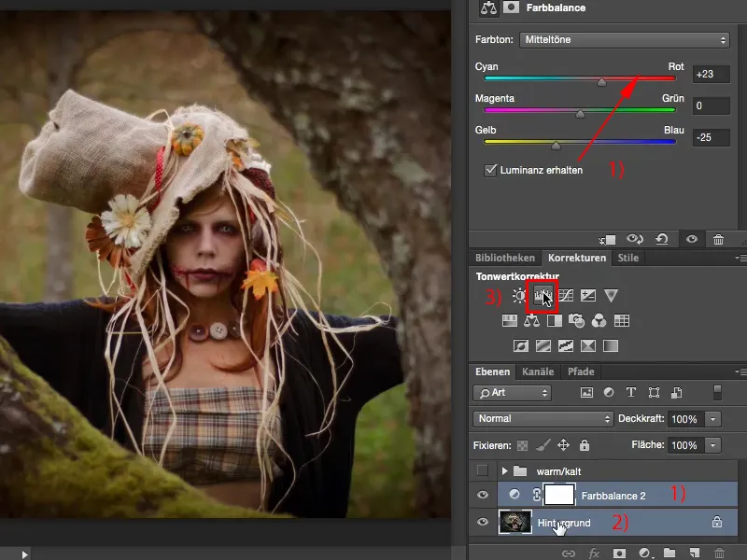
Task: Open the Ebenen panel menu
Action: click(x=740, y=371)
